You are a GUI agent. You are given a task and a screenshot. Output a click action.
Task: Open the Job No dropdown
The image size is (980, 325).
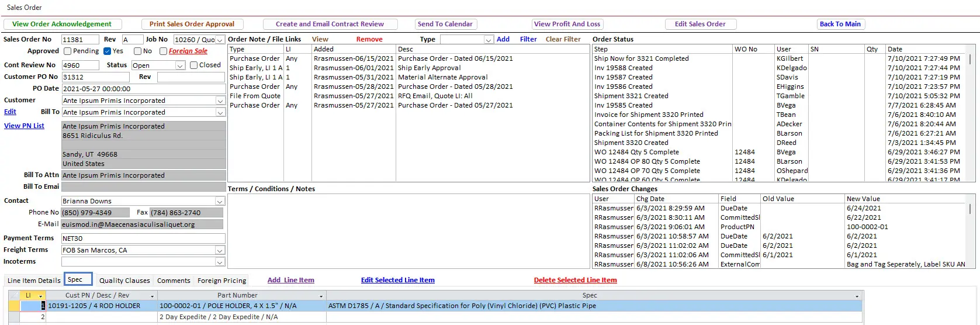220,40
